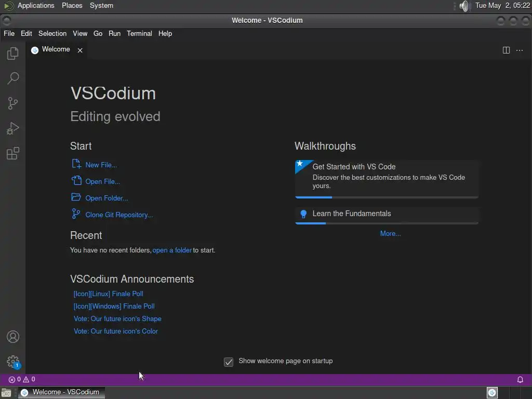532x399 pixels.
Task: Open the Terminal menu
Action: [139, 34]
